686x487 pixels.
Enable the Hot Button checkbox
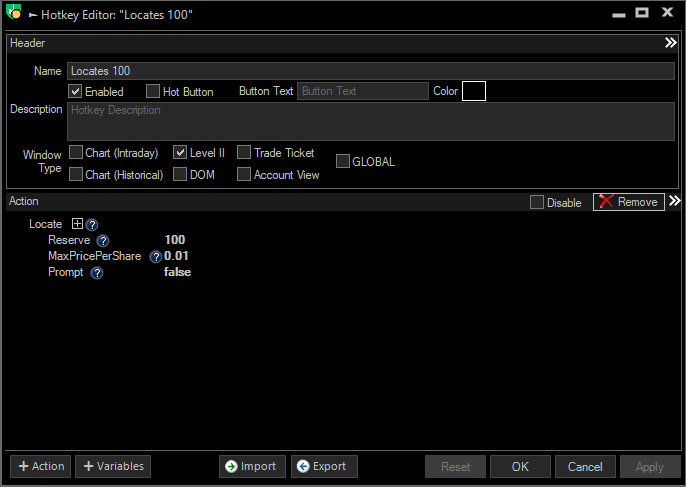(x=153, y=92)
